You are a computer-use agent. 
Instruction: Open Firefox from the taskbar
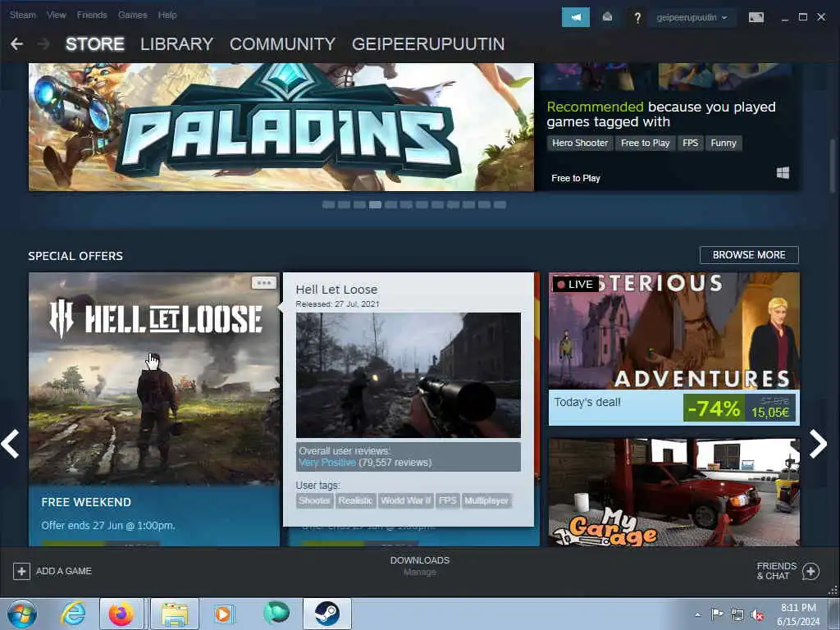(121, 614)
